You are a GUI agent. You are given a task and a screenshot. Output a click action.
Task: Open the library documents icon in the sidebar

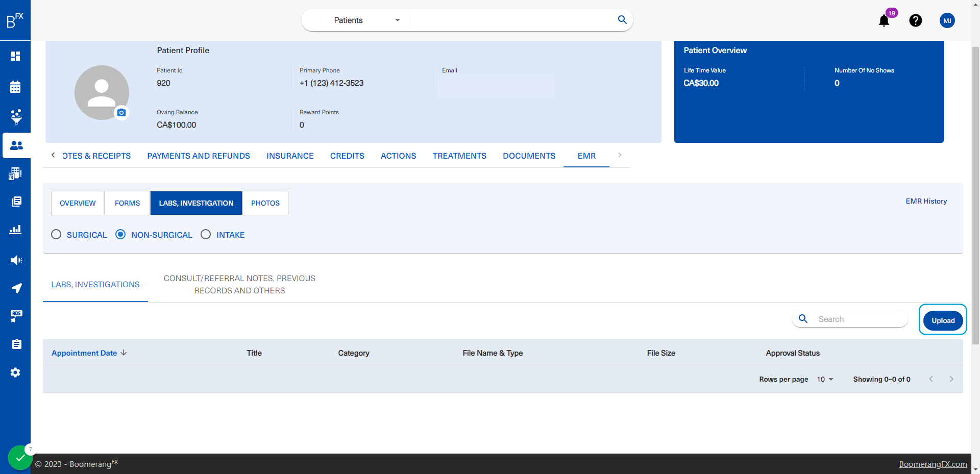pos(16,202)
